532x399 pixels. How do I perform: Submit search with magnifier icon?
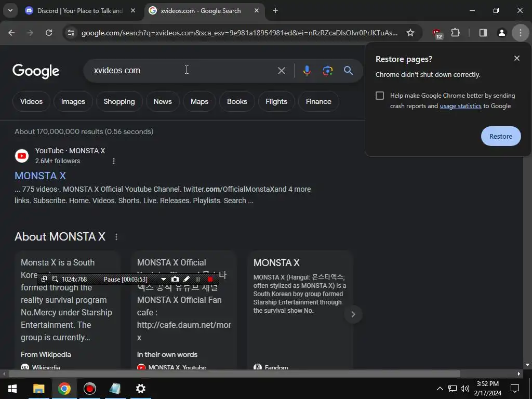coord(348,71)
